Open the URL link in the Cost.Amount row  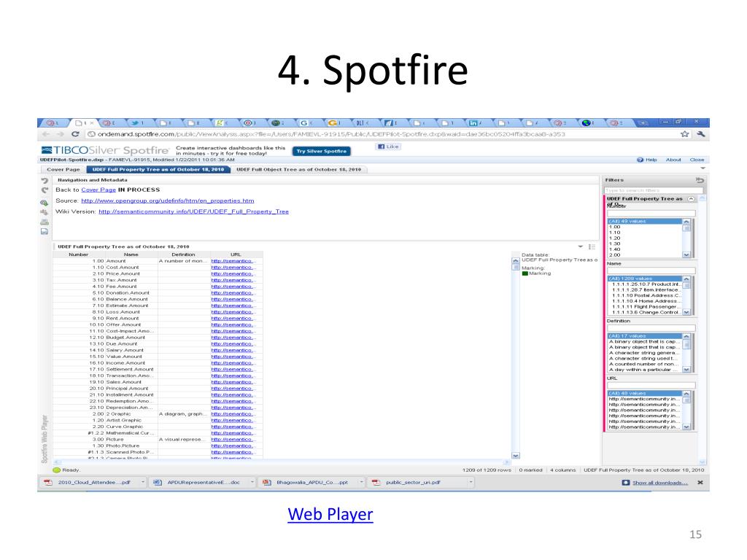233,268
